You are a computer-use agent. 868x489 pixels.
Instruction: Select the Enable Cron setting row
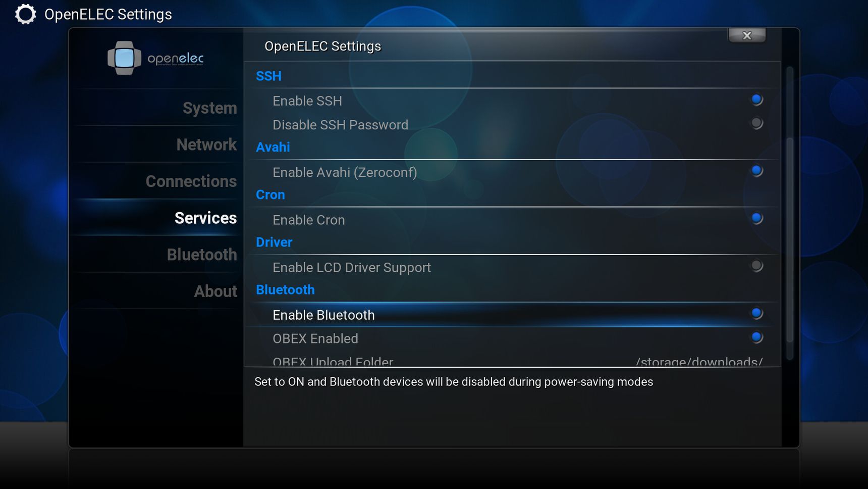512,219
